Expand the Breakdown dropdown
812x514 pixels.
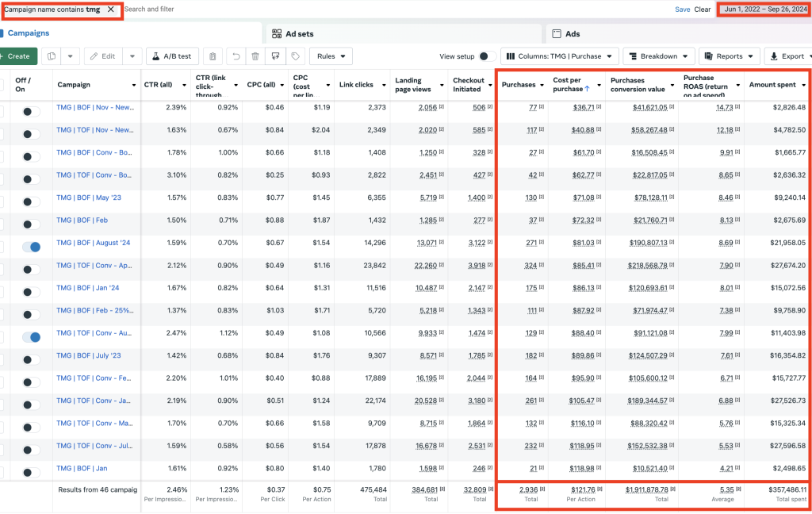click(x=659, y=56)
